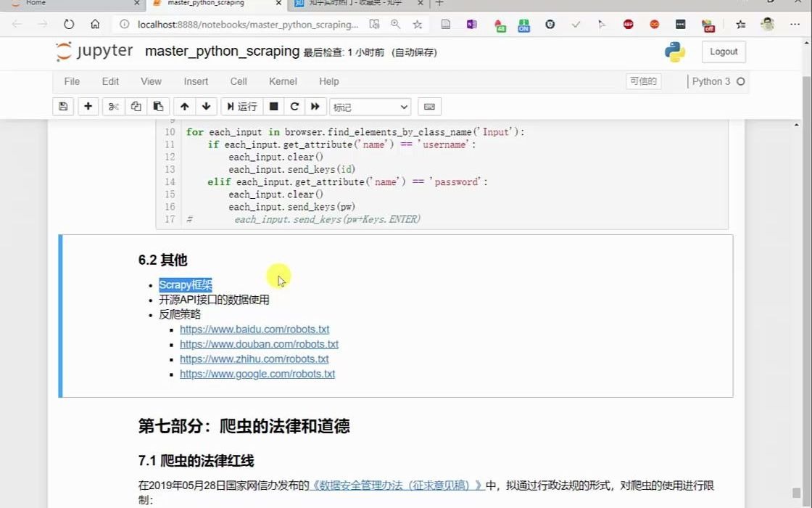Viewport: 812px width, 508px height.
Task: Save the notebook using the save icon
Action: 63,106
